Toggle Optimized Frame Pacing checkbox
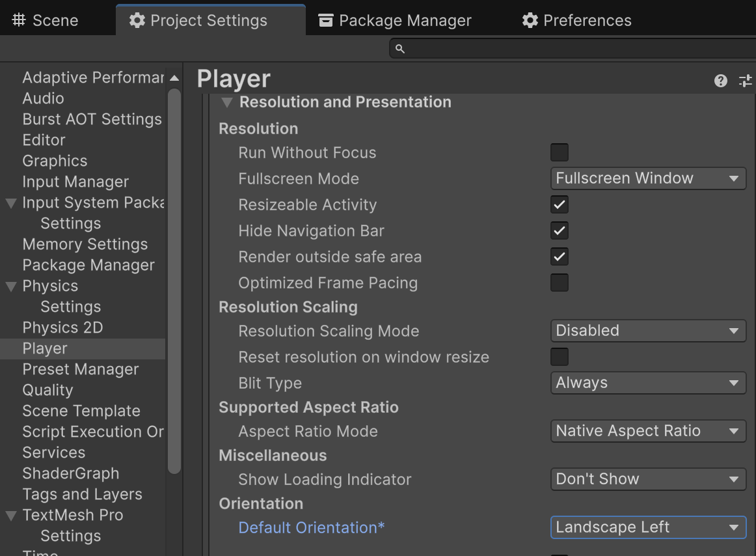This screenshot has height=556, width=756. point(559,283)
